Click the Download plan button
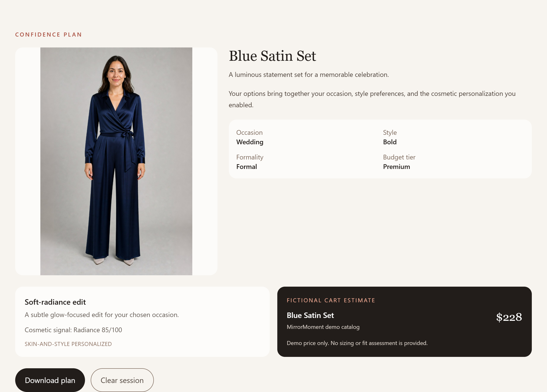Screen dimensions: 547x392 coord(50,380)
